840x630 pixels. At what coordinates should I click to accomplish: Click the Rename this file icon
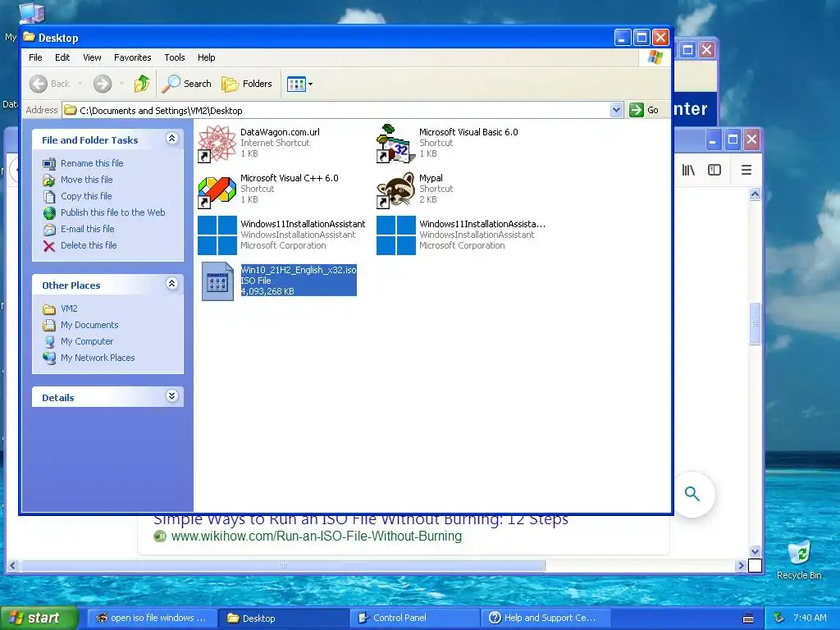[49, 163]
